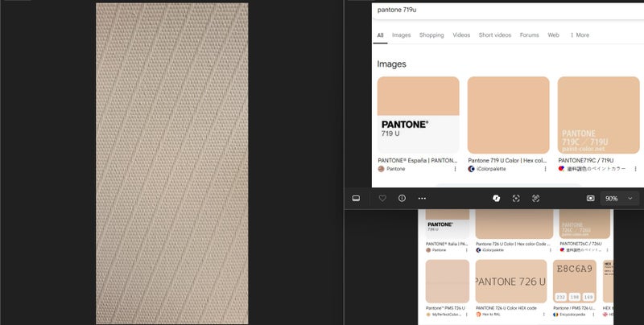This screenshot has height=325, width=644.
Task: Open file info with the circled i icon
Action: point(402,198)
